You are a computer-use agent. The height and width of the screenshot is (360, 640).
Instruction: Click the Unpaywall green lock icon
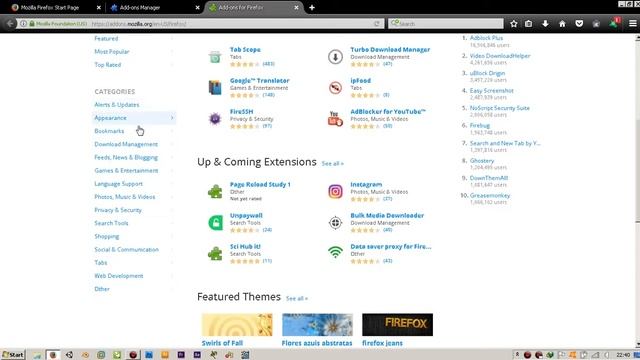(x=215, y=222)
